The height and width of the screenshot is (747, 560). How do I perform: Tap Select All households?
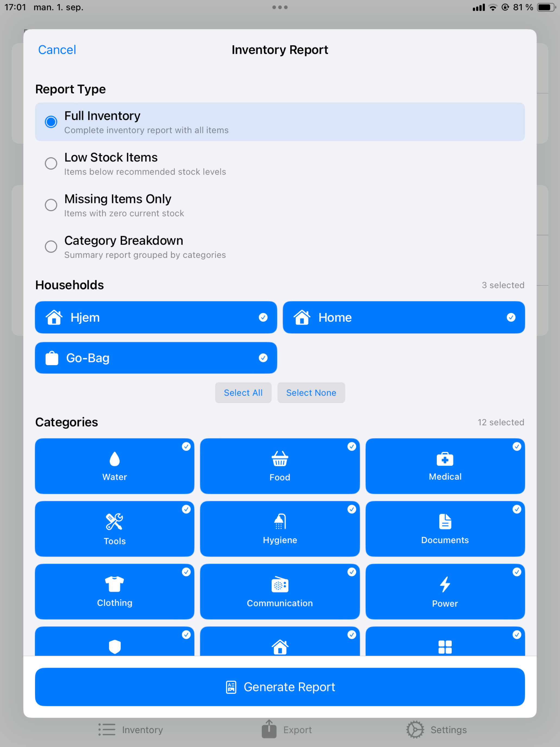click(243, 393)
